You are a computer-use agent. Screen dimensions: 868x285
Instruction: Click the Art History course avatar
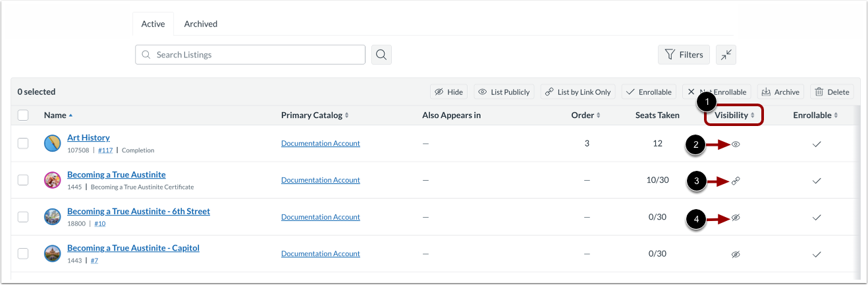[x=53, y=143]
